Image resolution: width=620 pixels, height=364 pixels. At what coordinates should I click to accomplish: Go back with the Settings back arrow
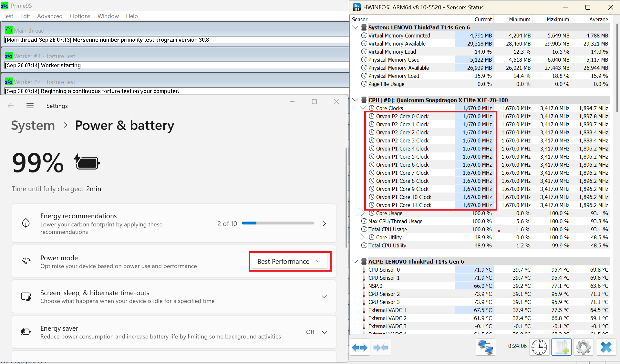11,106
